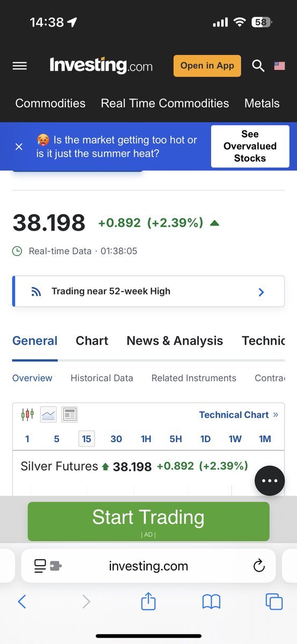This screenshot has width=297, height=644.
Task: Open the US flag edition selector
Action: 279,66
